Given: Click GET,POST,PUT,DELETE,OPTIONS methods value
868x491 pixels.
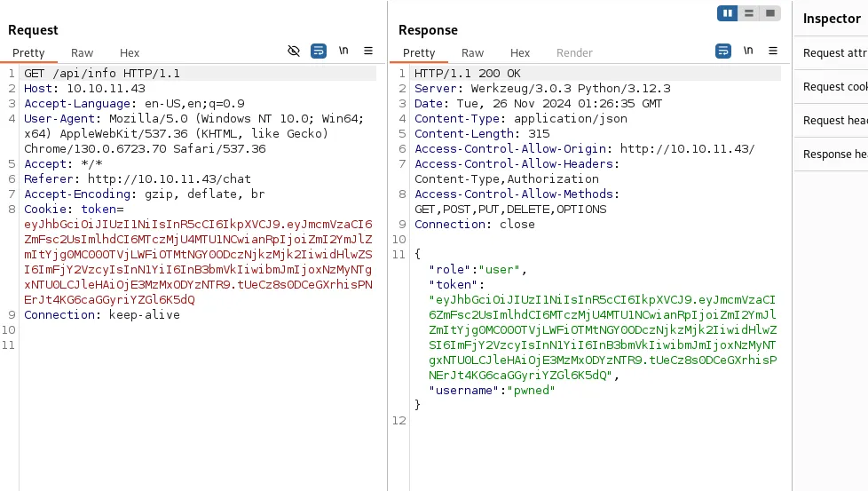Looking at the screenshot, I should click(x=510, y=210).
